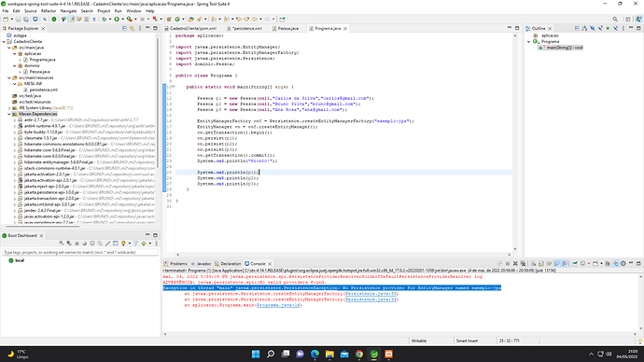644x362 pixels.
Task: Click the Debug bug icon in toolbar
Action: pyautogui.click(x=104, y=19)
